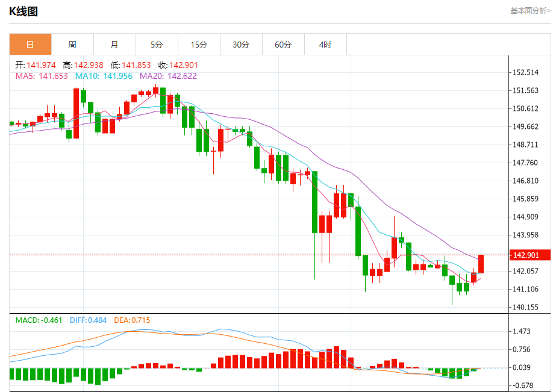The image size is (556, 392).
Task: Click the 开:141.974 opening price value
Action: [36, 65]
